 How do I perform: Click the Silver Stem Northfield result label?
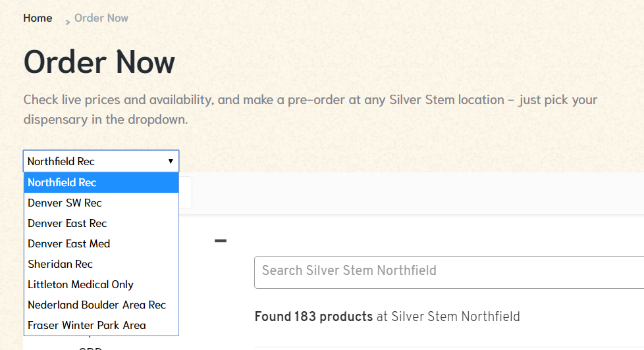[x=456, y=316]
